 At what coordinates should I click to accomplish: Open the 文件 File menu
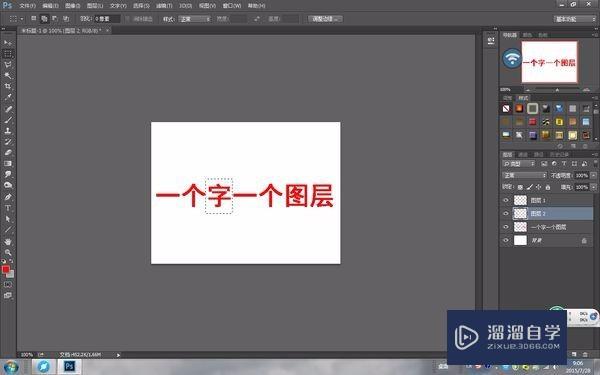27,6
